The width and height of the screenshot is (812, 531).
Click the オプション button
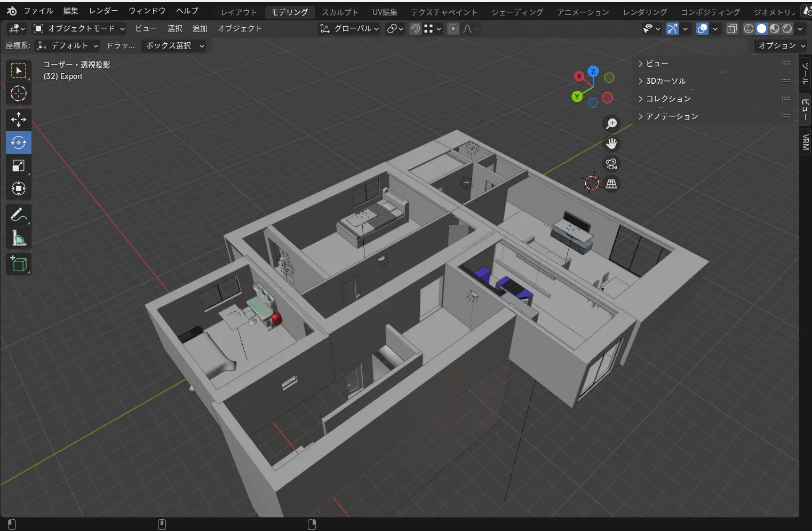[x=781, y=46]
